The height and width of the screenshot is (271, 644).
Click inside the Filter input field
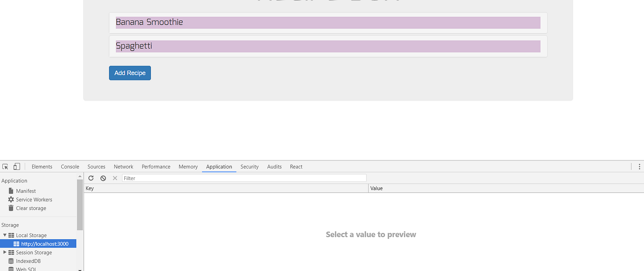184,178
